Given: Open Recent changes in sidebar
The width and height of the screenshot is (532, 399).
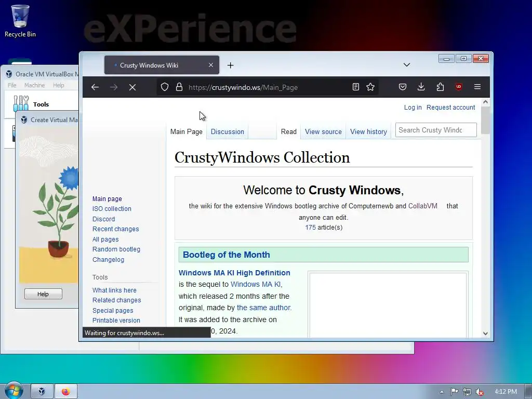Looking at the screenshot, I should point(115,229).
